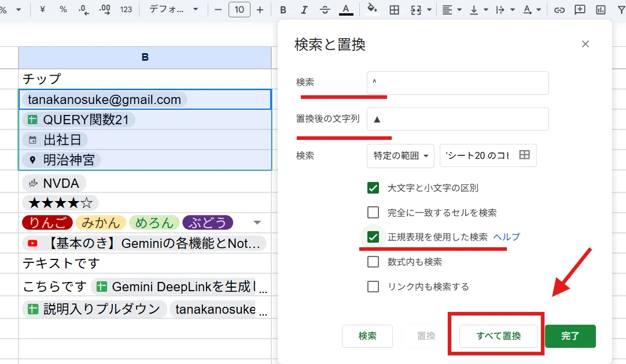The height and width of the screenshot is (364, 626).
Task: Toggle strikethrough formatting
Action: coord(325,10)
